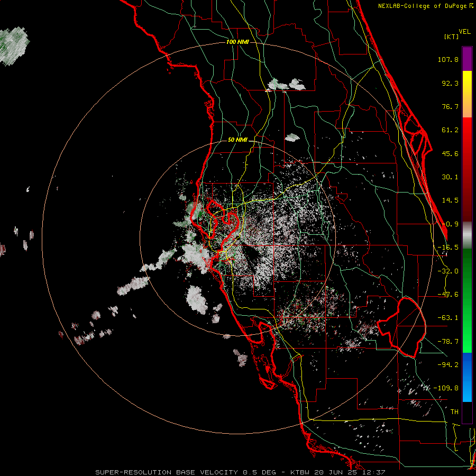
Task: Click the TH label on the scale
Action: (x=454, y=412)
